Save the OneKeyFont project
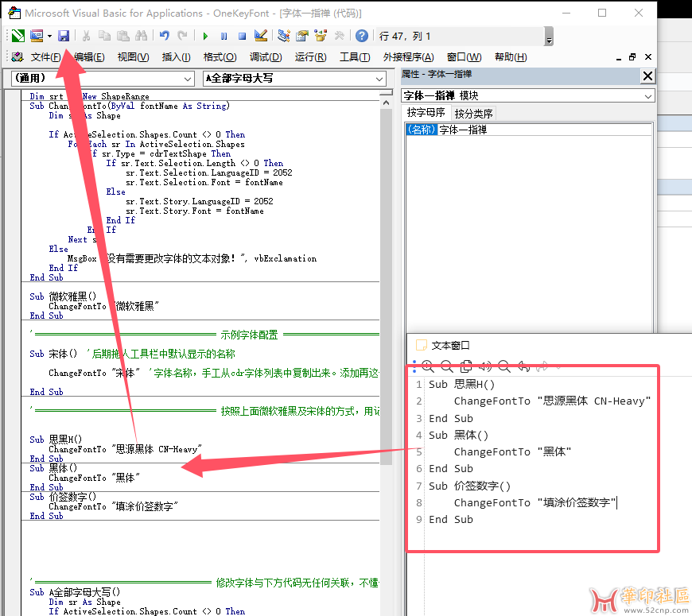 [x=64, y=36]
